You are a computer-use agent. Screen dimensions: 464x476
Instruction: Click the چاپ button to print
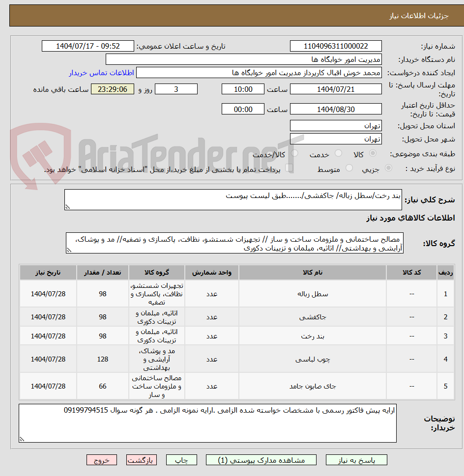[x=181, y=460]
